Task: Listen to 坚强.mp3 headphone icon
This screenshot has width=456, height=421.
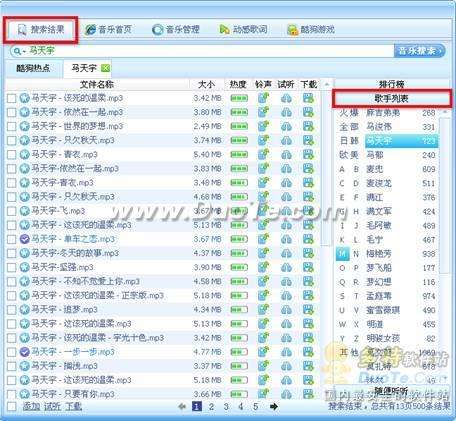Action: point(286,267)
